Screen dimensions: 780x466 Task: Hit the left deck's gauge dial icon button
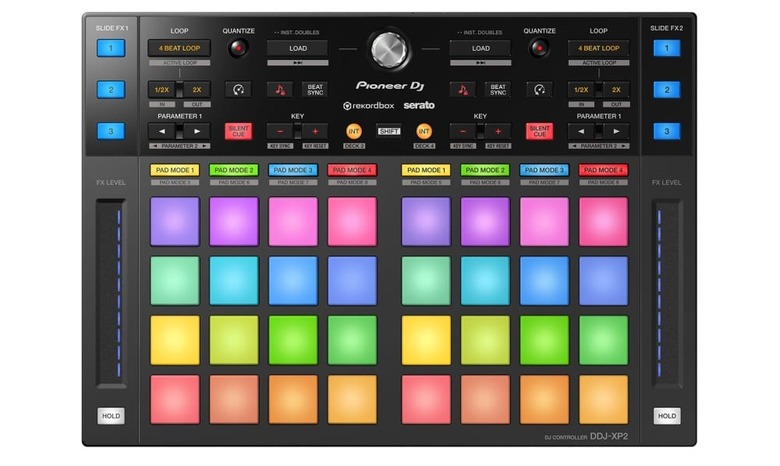click(238, 90)
